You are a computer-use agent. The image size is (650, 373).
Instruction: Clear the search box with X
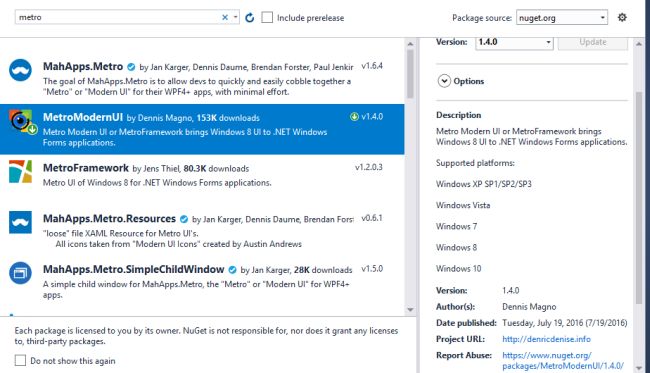tap(225, 17)
